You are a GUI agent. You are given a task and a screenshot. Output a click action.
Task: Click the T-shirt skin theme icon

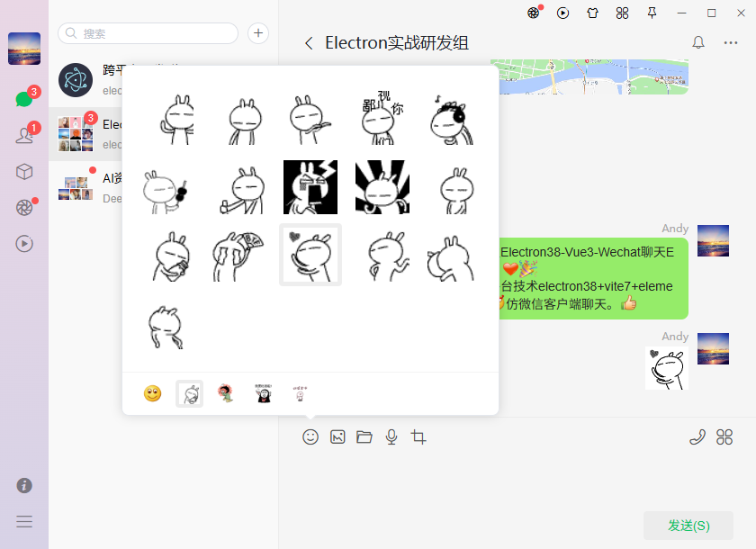tap(591, 14)
